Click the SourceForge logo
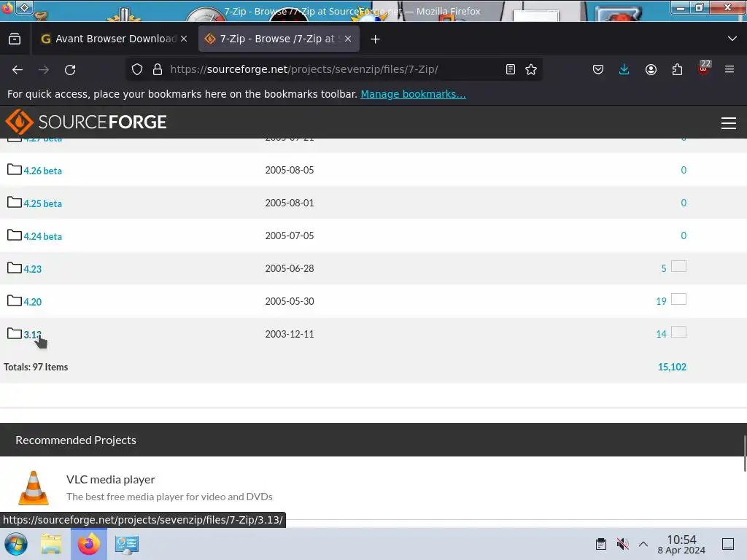The height and width of the screenshot is (560, 747). 86,122
